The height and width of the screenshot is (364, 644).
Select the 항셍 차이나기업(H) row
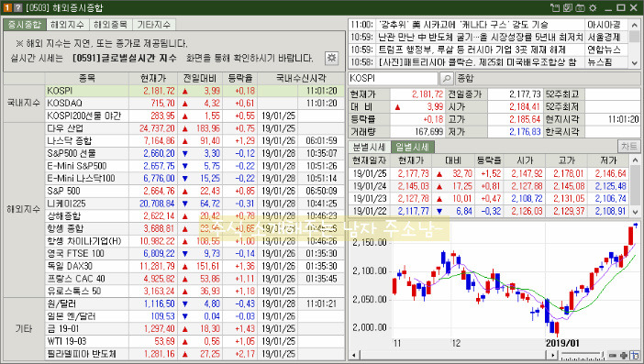194,241
